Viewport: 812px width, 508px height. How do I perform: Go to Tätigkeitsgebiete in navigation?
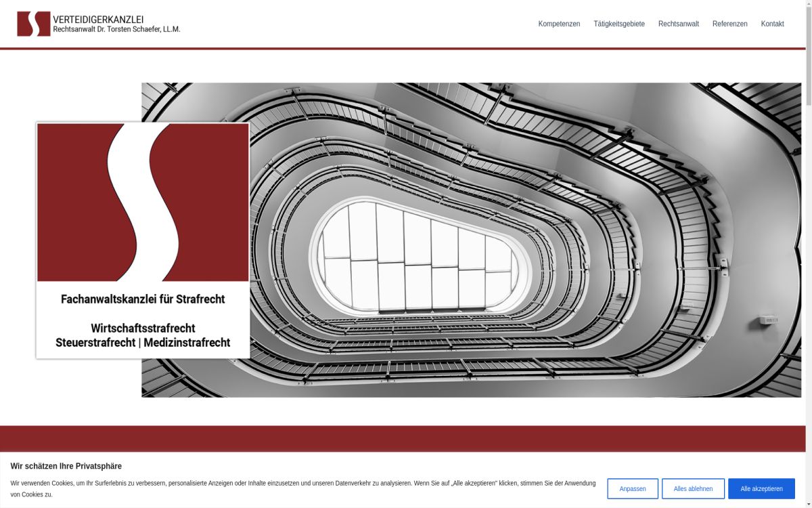[x=619, y=24]
